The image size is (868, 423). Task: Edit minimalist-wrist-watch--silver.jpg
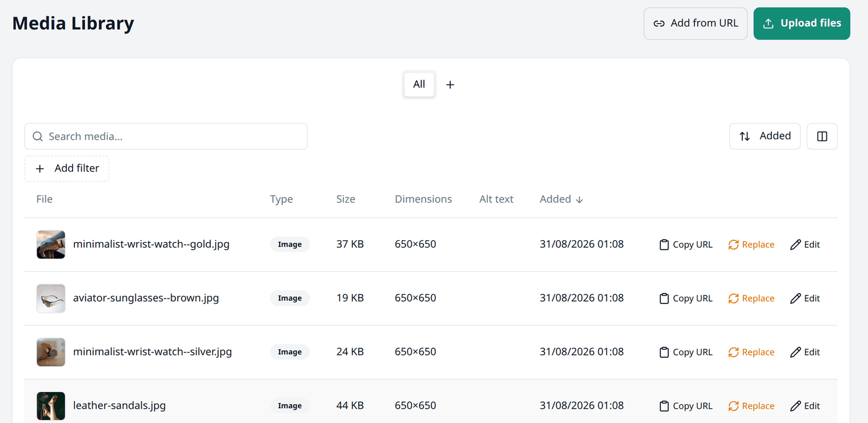(805, 352)
